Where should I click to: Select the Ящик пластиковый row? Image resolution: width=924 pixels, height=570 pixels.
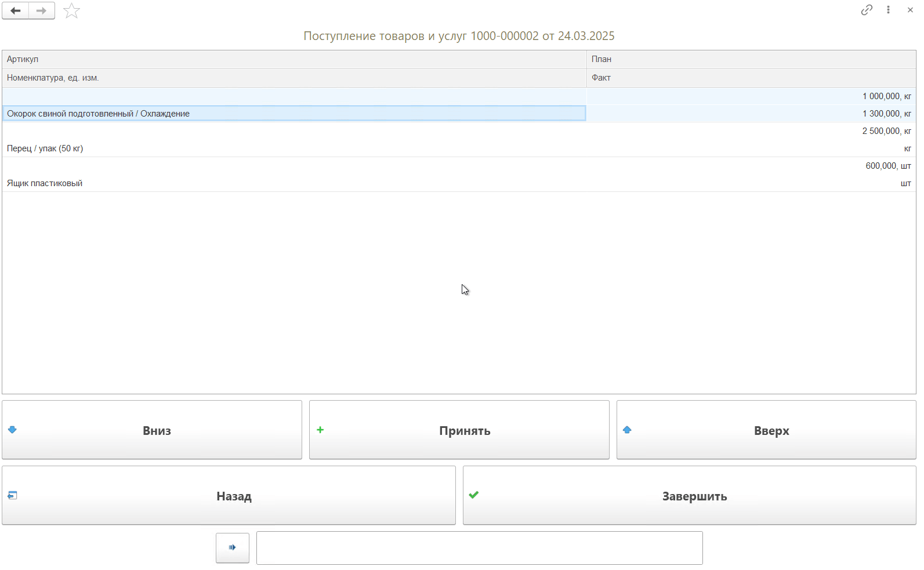(x=293, y=183)
